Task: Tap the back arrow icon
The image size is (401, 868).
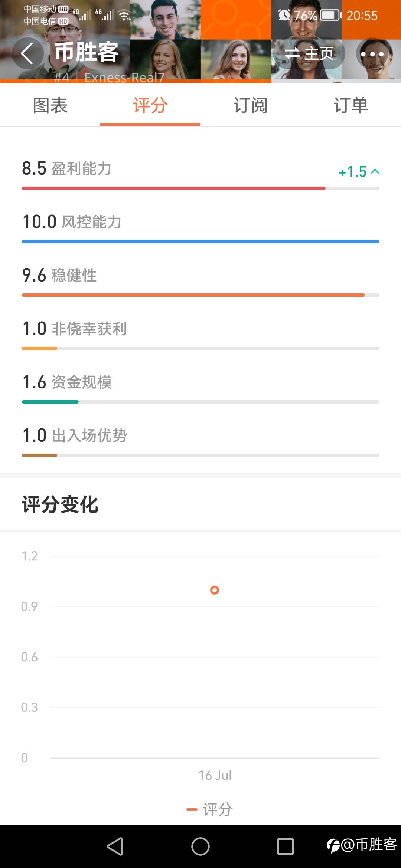Action: 27,53
